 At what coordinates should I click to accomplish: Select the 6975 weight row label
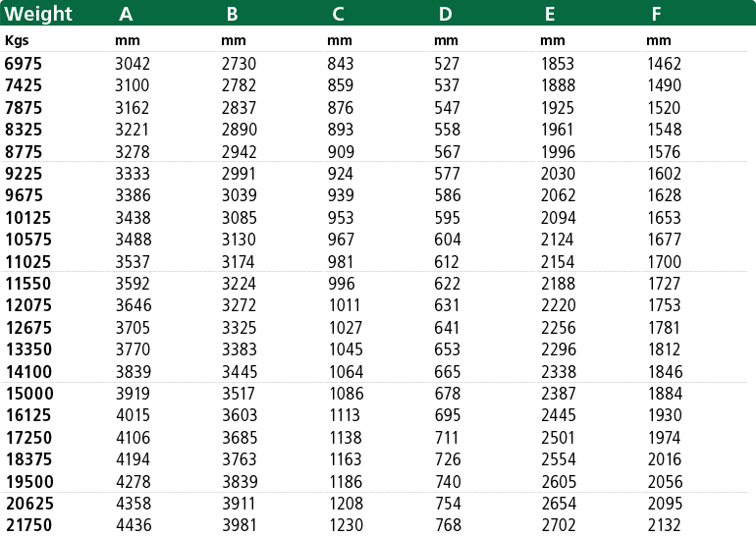point(24,64)
